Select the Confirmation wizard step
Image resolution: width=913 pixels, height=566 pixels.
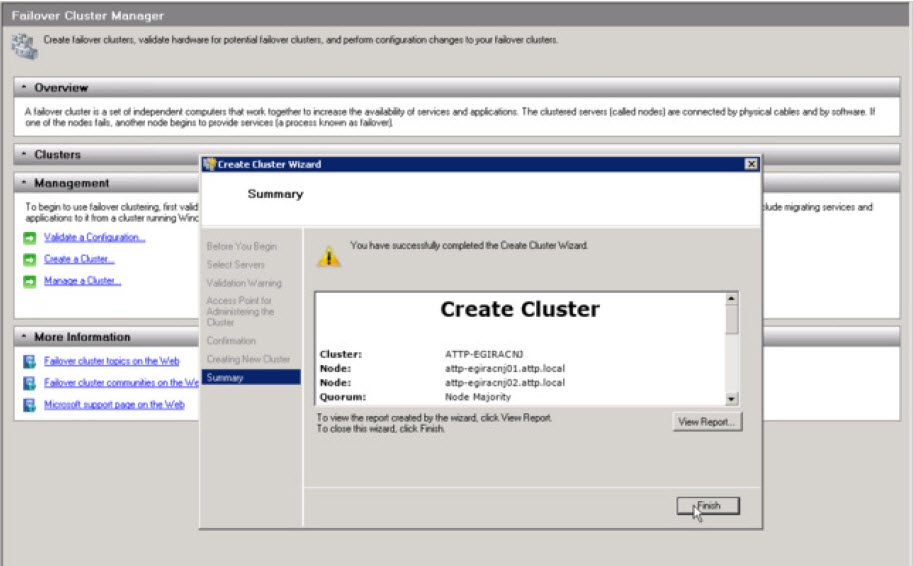[231, 341]
